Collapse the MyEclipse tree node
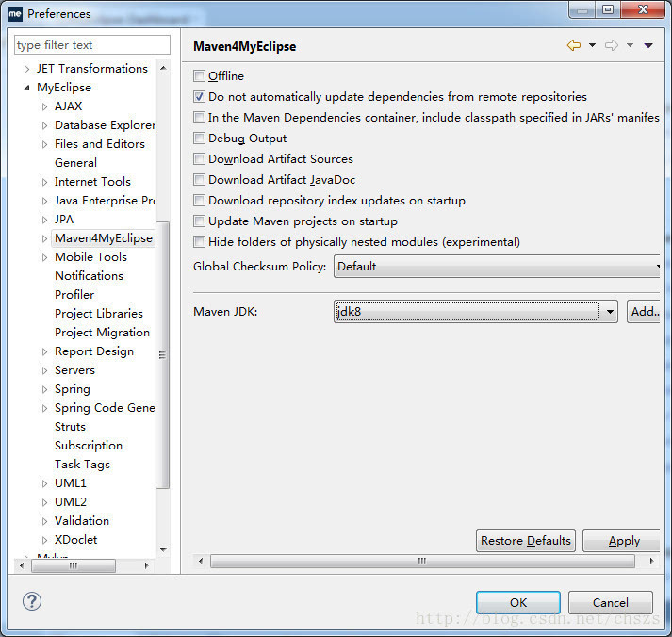 26,88
